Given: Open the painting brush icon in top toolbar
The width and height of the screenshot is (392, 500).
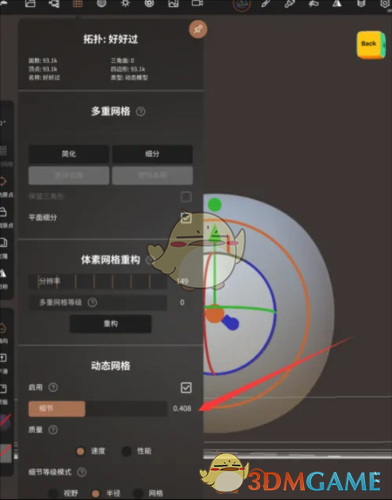Looking at the screenshot, I should coord(289,4).
